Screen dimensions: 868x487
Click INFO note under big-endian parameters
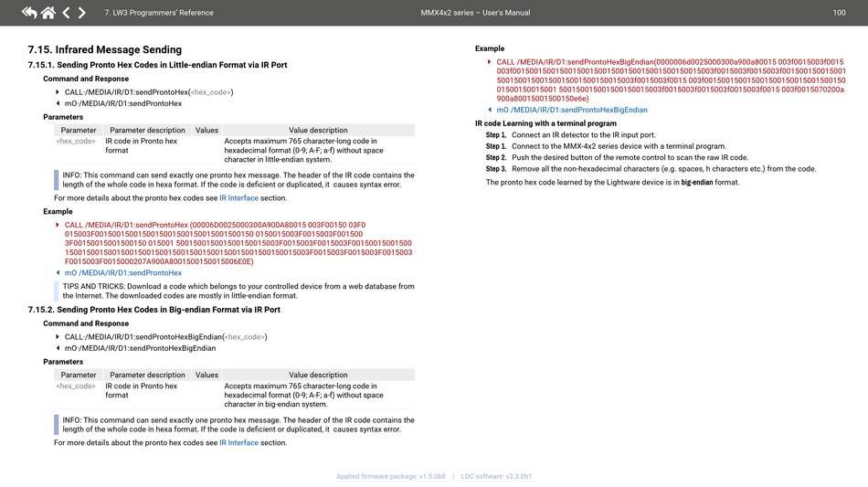234,425
